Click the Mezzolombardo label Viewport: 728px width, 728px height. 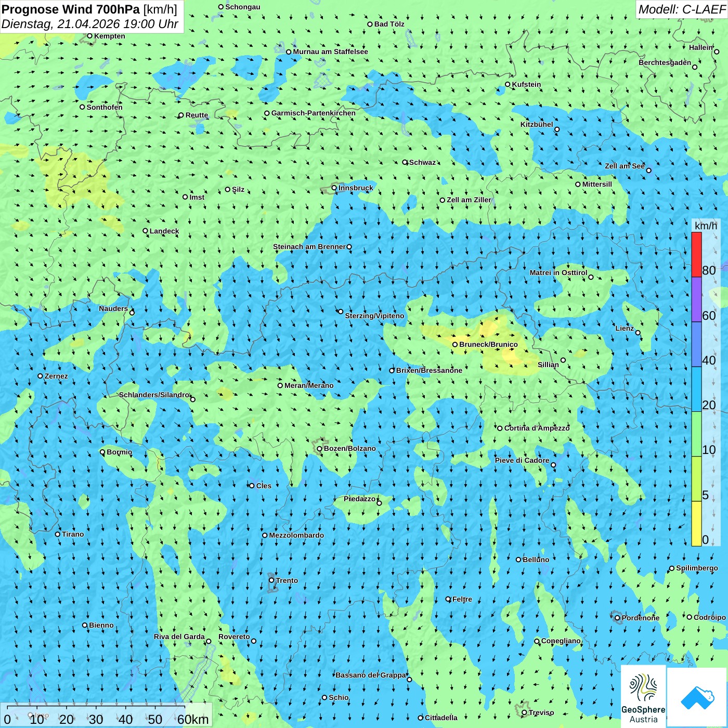click(x=296, y=535)
